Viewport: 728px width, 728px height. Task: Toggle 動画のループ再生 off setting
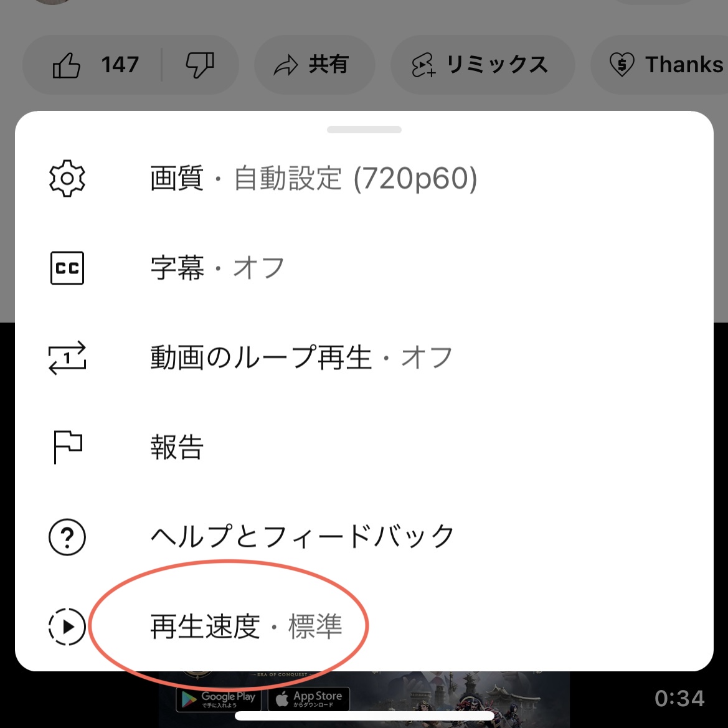coord(364,357)
